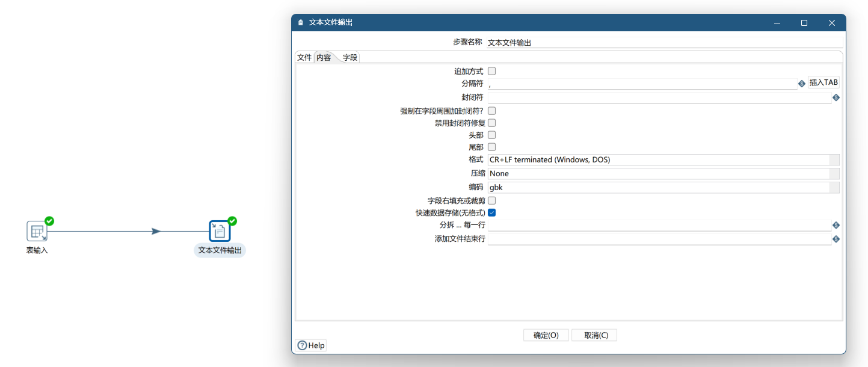Click the 表输入 step icon
The width and height of the screenshot is (868, 367).
tap(37, 231)
